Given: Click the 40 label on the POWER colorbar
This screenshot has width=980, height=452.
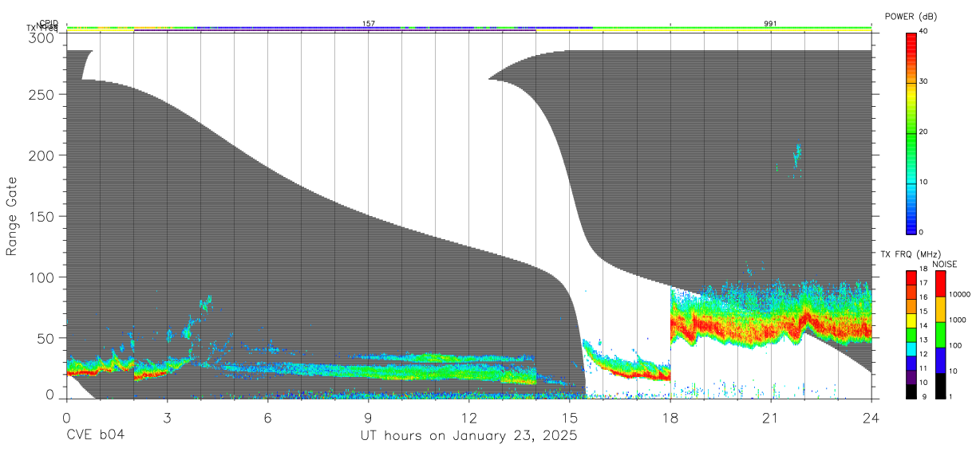Looking at the screenshot, I should pos(923,31).
